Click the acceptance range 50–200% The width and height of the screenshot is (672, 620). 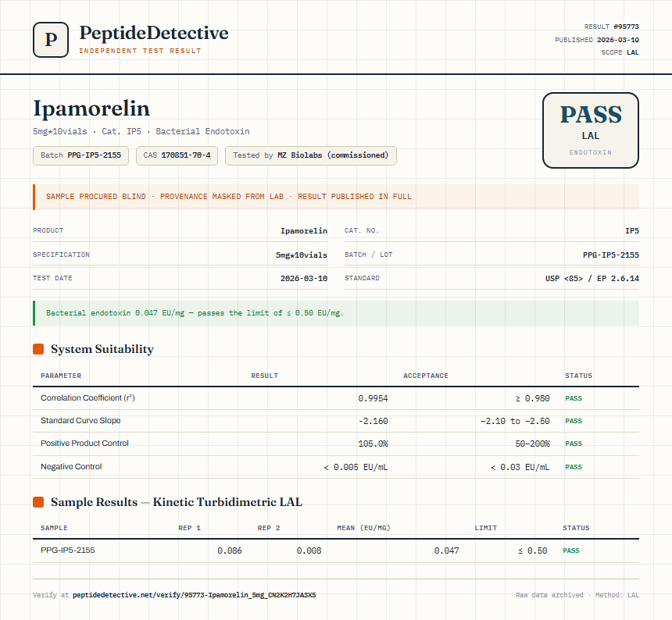[532, 444]
